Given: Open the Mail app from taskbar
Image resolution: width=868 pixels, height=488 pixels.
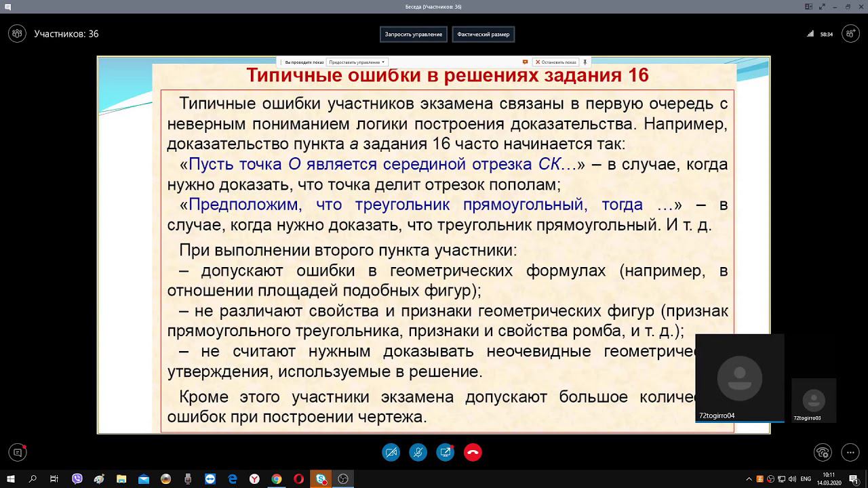Looking at the screenshot, I should [x=144, y=479].
